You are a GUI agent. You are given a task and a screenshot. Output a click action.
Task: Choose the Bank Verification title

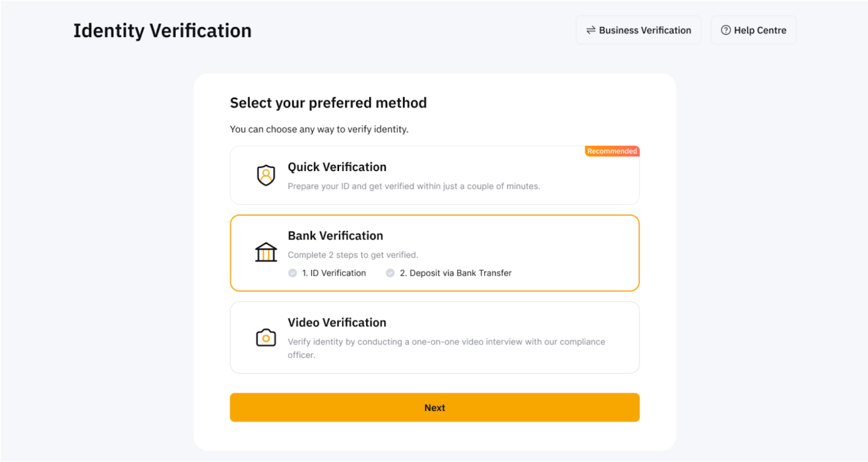(335, 236)
